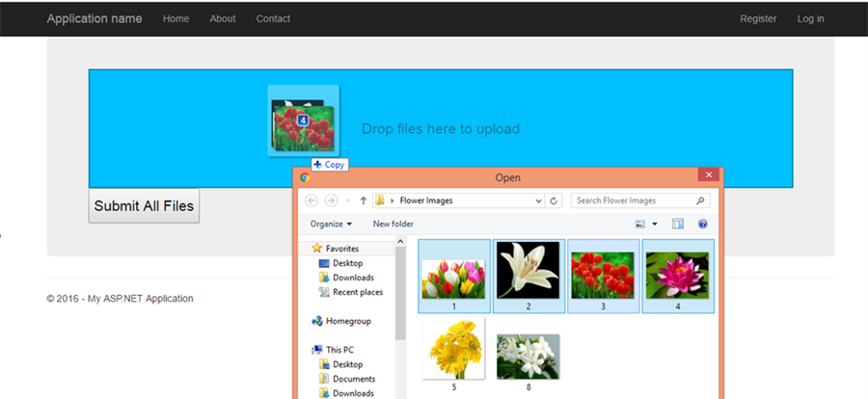Click the This PC computer icon

tap(317, 350)
